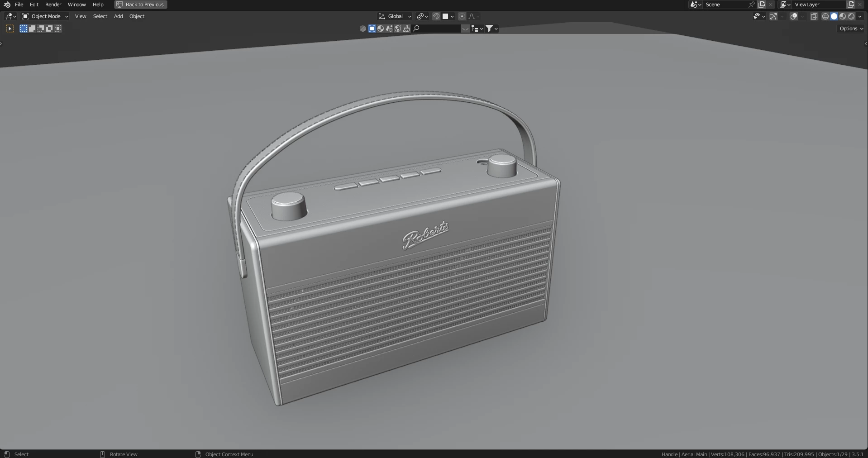Click the Add View Layer icon
The image size is (868, 458).
(x=851, y=5)
